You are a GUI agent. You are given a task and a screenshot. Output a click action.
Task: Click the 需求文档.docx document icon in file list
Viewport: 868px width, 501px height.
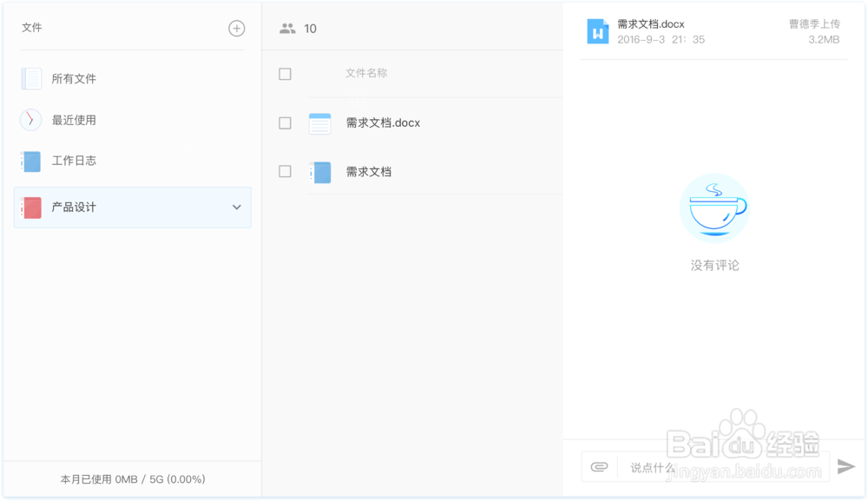point(320,123)
